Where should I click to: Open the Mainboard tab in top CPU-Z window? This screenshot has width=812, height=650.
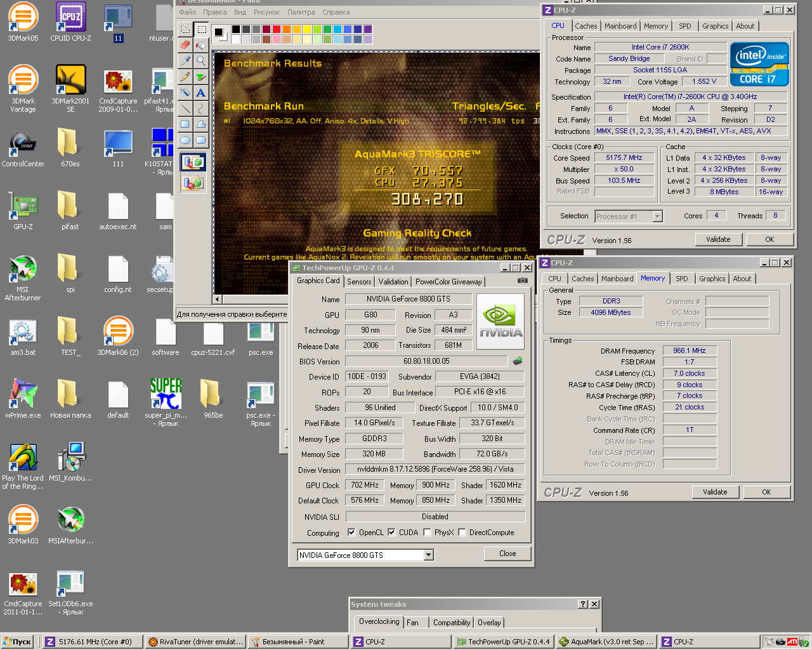pos(620,26)
